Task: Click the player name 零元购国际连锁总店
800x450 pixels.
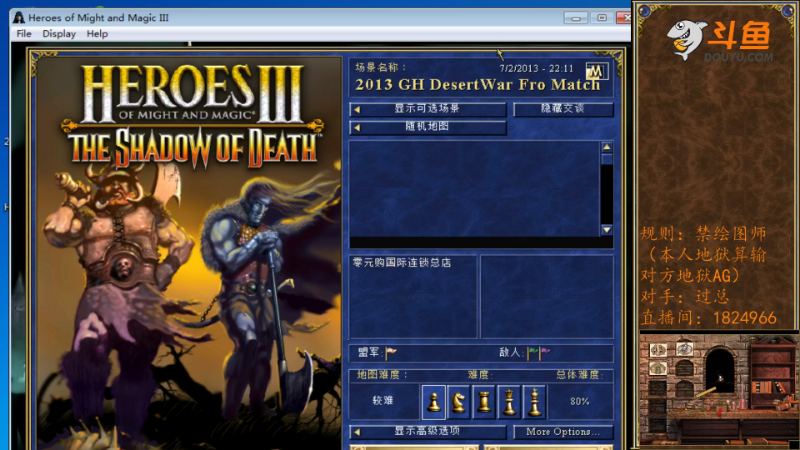Action: pos(402,263)
